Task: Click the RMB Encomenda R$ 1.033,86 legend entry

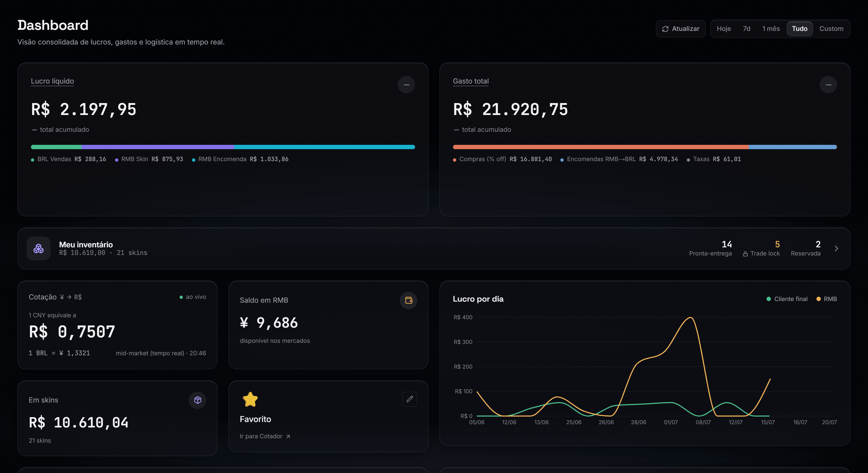Action: coord(240,159)
